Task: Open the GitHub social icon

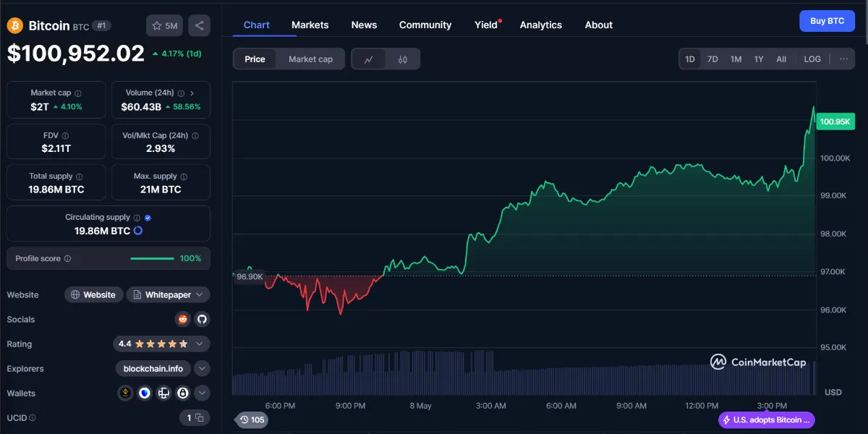Action: (202, 319)
